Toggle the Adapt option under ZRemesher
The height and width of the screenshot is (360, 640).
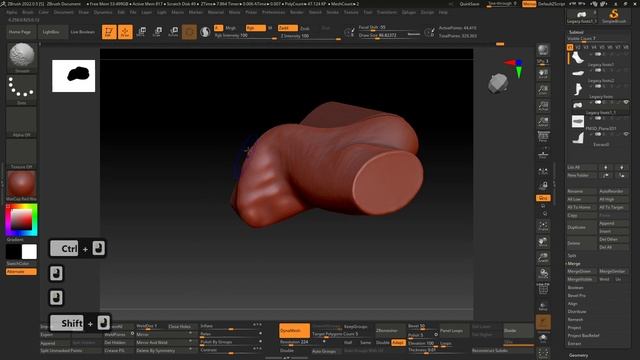coord(398,343)
